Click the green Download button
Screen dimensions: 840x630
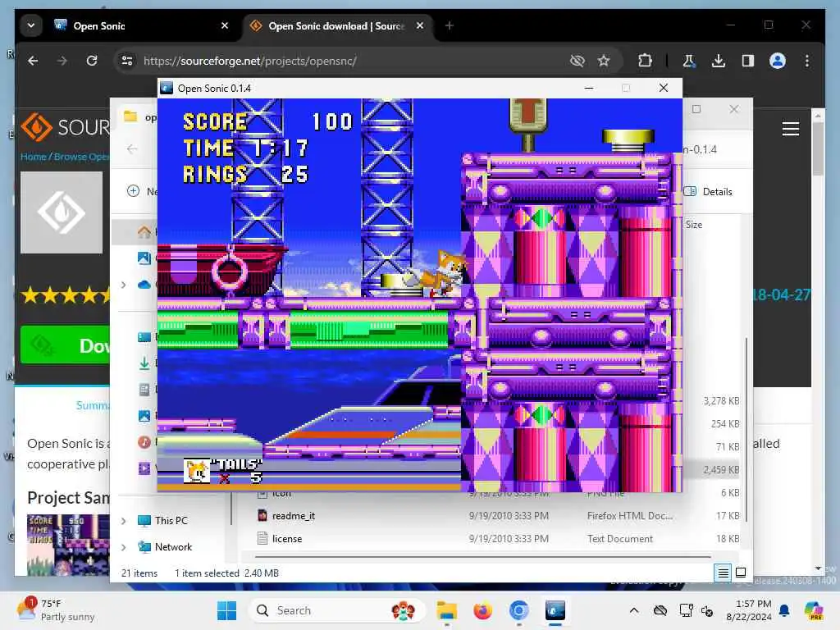click(x=65, y=345)
